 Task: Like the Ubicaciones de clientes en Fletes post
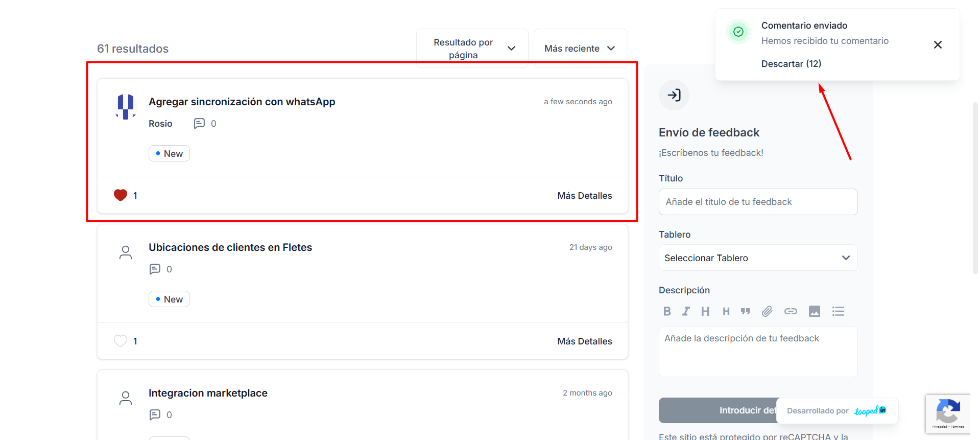121,341
